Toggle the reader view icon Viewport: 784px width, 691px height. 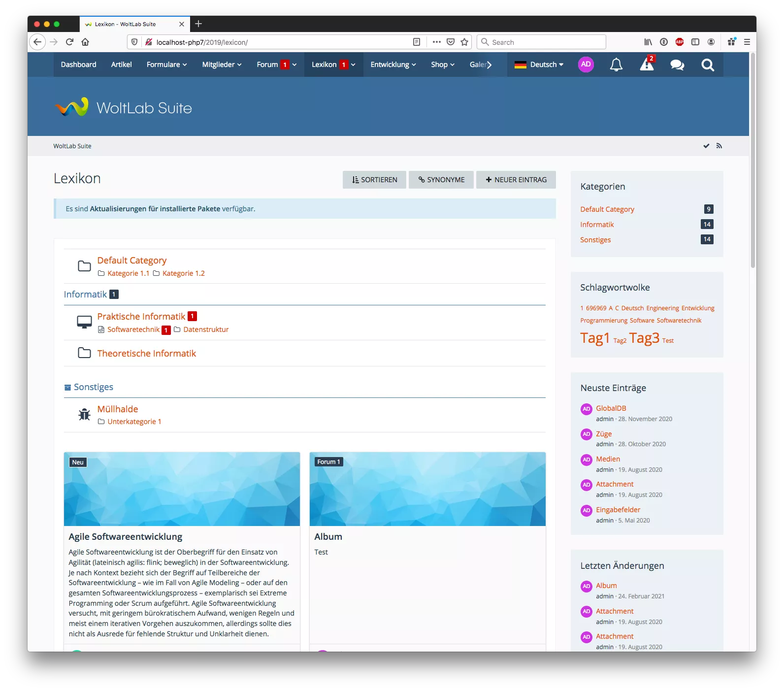417,42
